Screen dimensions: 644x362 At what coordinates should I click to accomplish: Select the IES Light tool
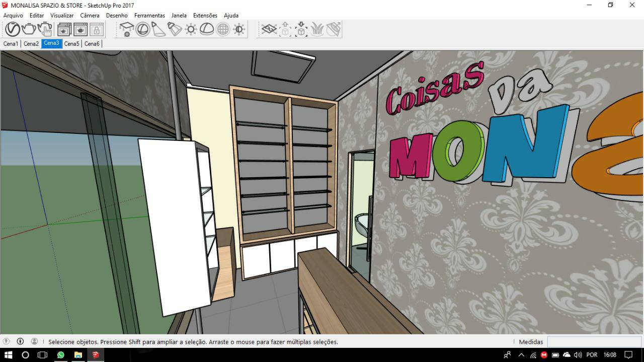(x=175, y=29)
